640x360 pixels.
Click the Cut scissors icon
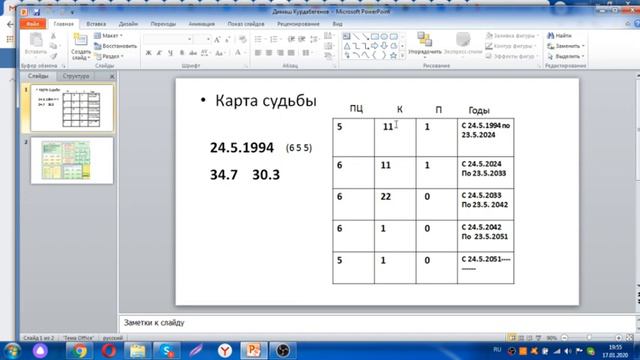point(53,36)
